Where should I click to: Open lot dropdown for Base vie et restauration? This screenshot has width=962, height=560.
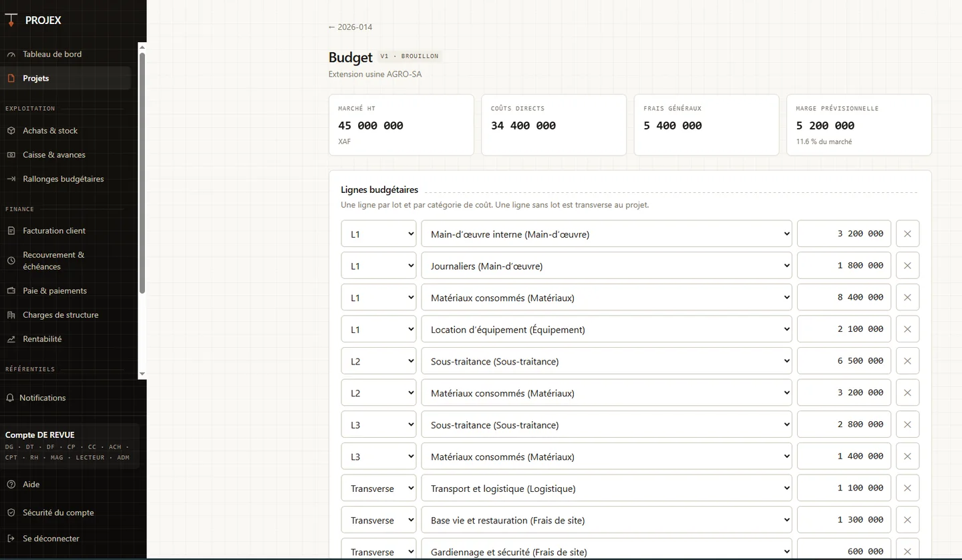click(379, 520)
